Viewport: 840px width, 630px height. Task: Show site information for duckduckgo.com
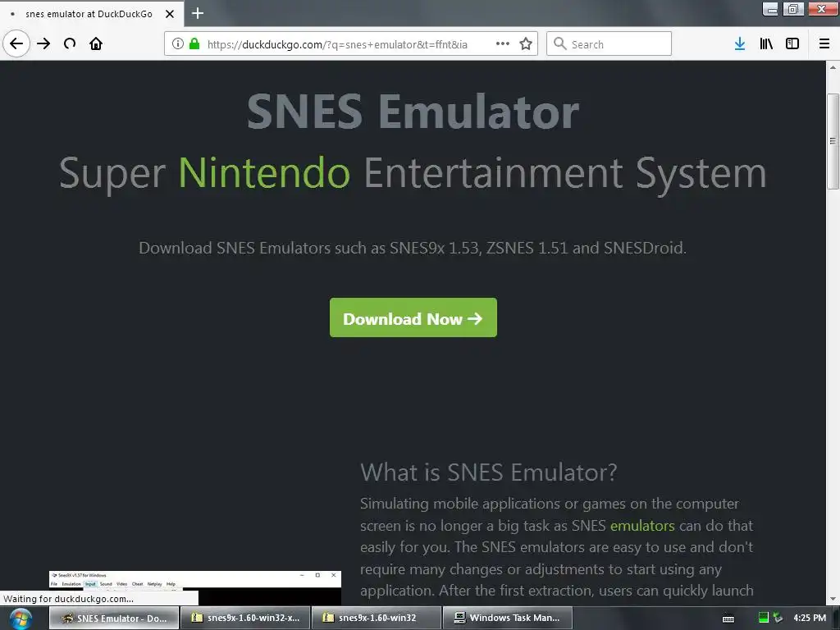(x=178, y=43)
